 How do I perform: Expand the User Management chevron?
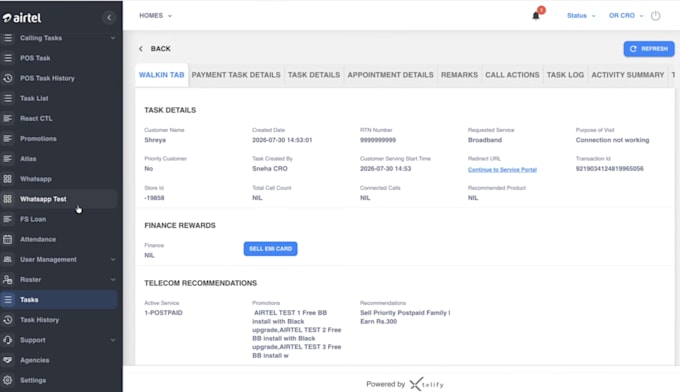[113, 259]
